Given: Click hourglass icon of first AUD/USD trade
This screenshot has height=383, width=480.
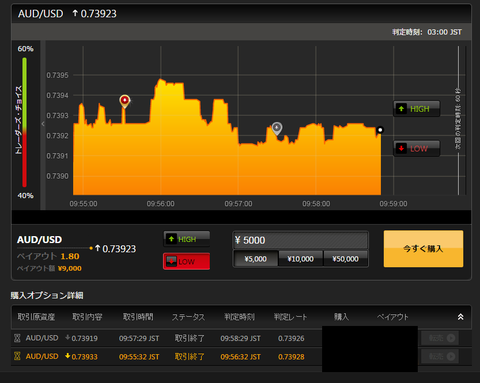Looking at the screenshot, I should [17, 338].
